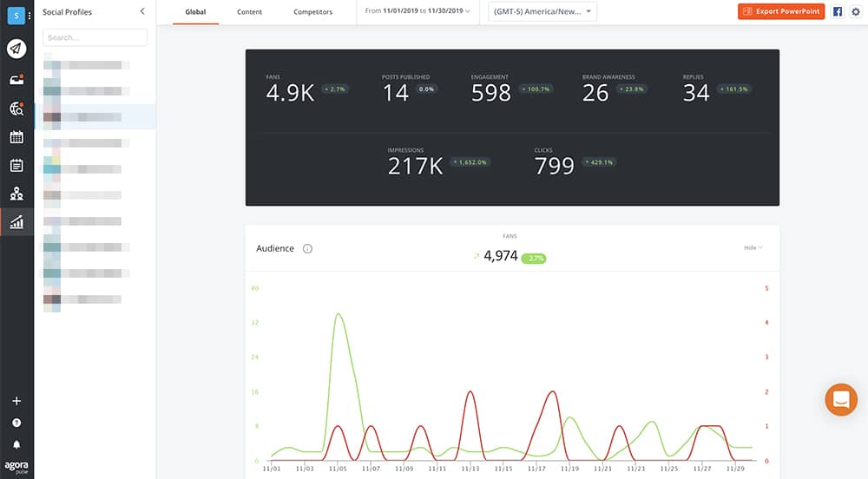Open the Reports bar chart icon
Image resolution: width=868 pixels, height=479 pixels.
[16, 222]
